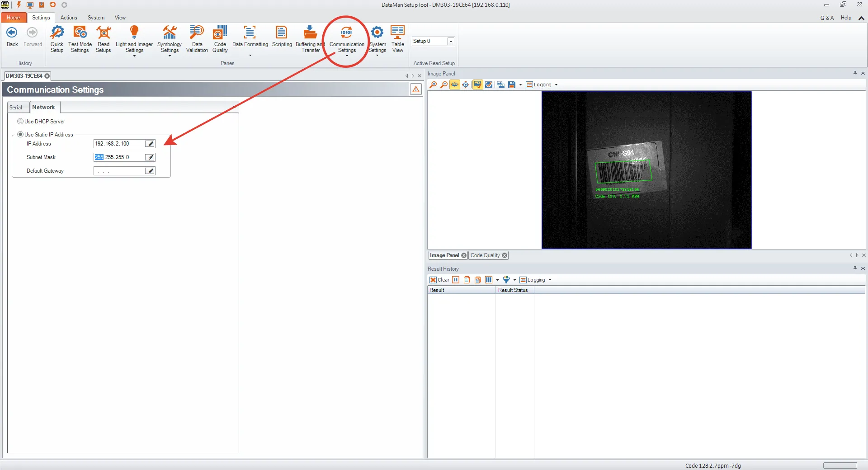
Task: Open Buffering and Transfer pane
Action: 310,38
